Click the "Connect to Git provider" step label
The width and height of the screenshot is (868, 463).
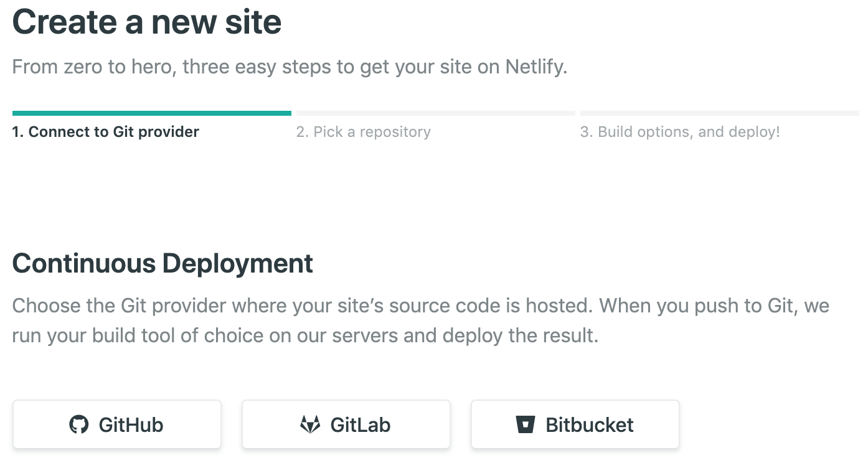[105, 131]
